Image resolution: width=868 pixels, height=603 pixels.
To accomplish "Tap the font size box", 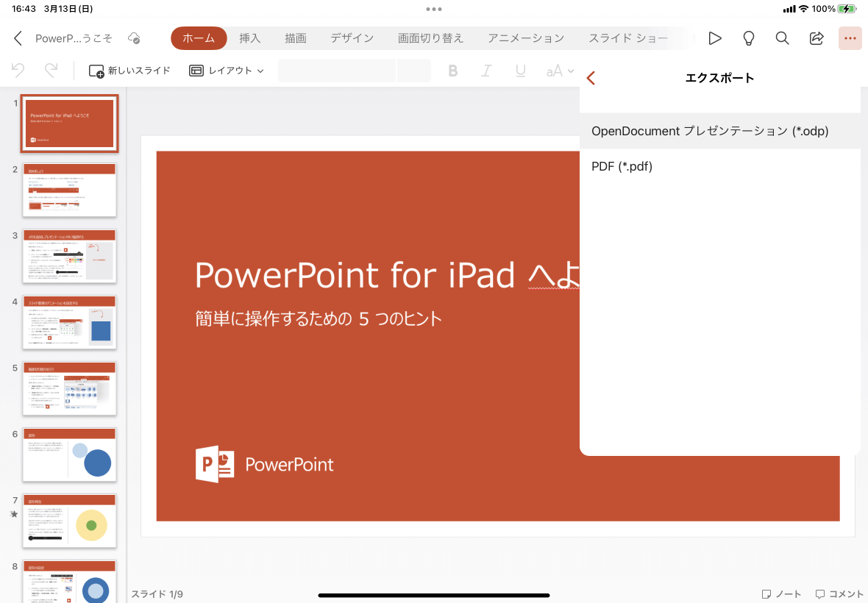I will (x=413, y=71).
